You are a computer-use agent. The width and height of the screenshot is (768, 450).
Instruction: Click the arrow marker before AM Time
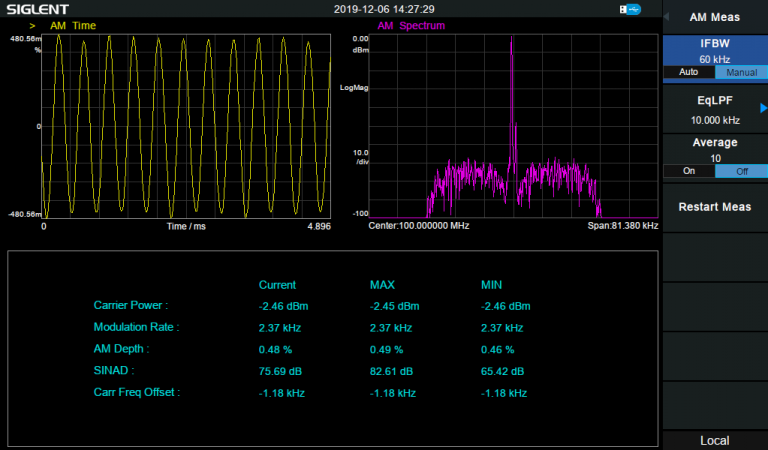coord(33,25)
